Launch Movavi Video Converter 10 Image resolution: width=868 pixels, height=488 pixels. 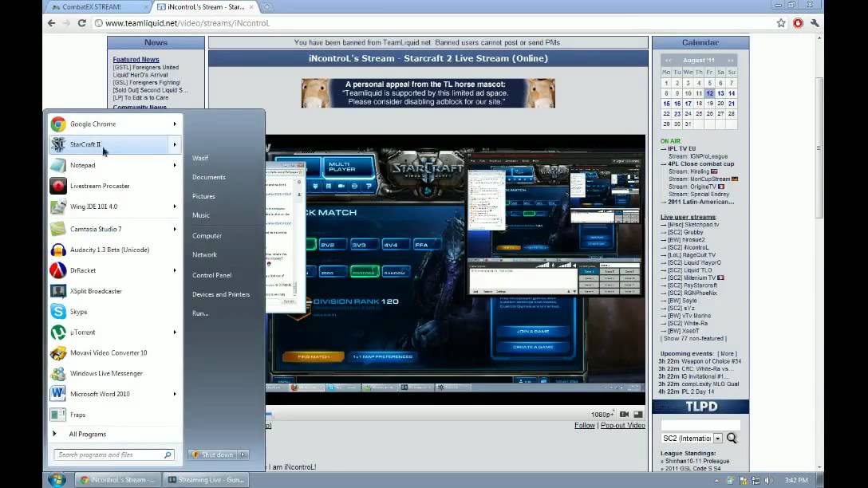113,352
